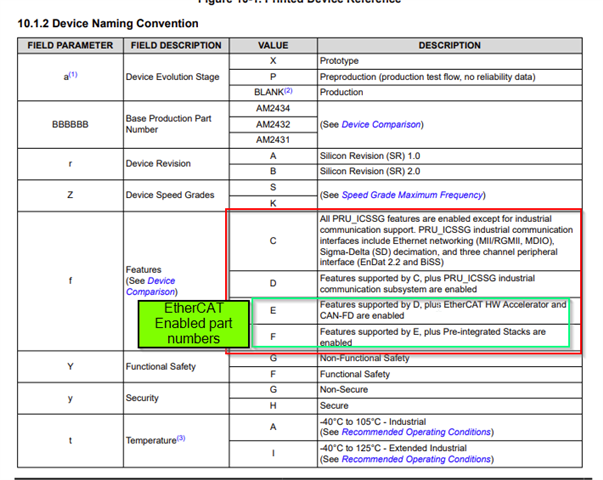The width and height of the screenshot is (603, 480).
Task: Open the Device Comparison link in Base Part row
Action: pos(381,125)
